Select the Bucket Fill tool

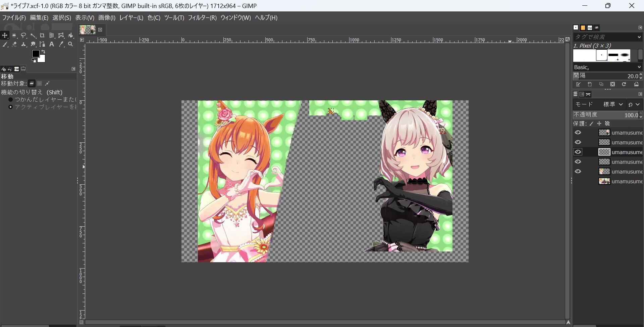pyautogui.click(x=70, y=35)
